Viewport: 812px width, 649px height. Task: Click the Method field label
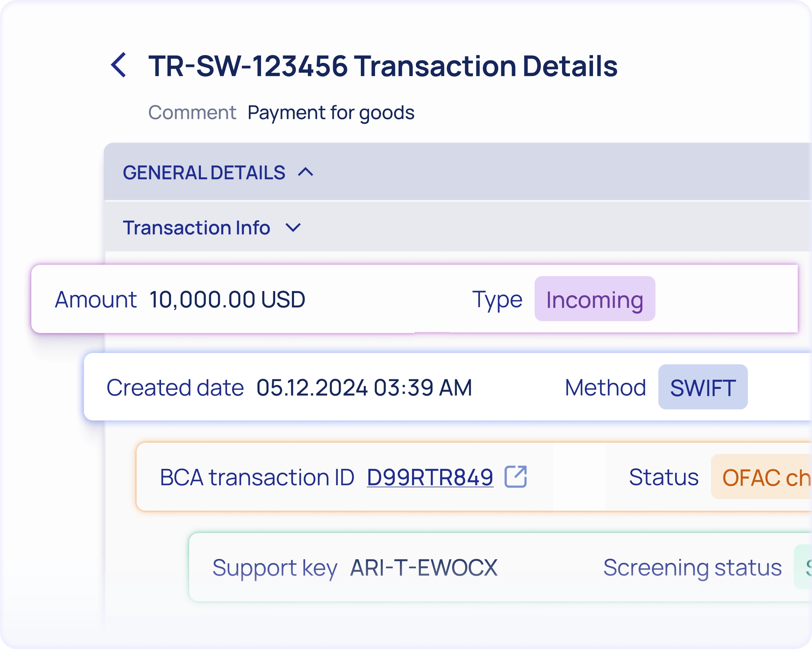pos(605,387)
